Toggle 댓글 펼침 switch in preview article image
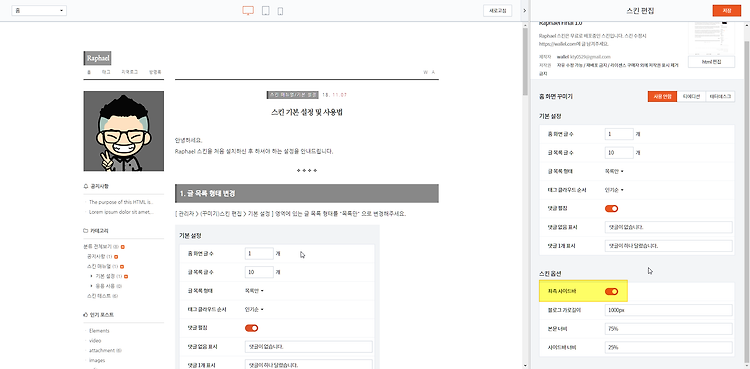Image resolution: width=750 pixels, height=369 pixels. tap(252, 328)
